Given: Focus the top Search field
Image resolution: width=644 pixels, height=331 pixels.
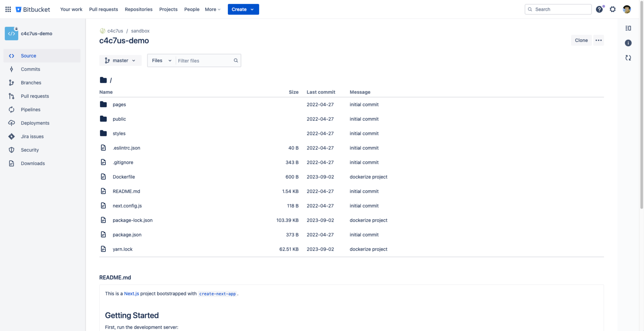Looking at the screenshot, I should (x=558, y=9).
